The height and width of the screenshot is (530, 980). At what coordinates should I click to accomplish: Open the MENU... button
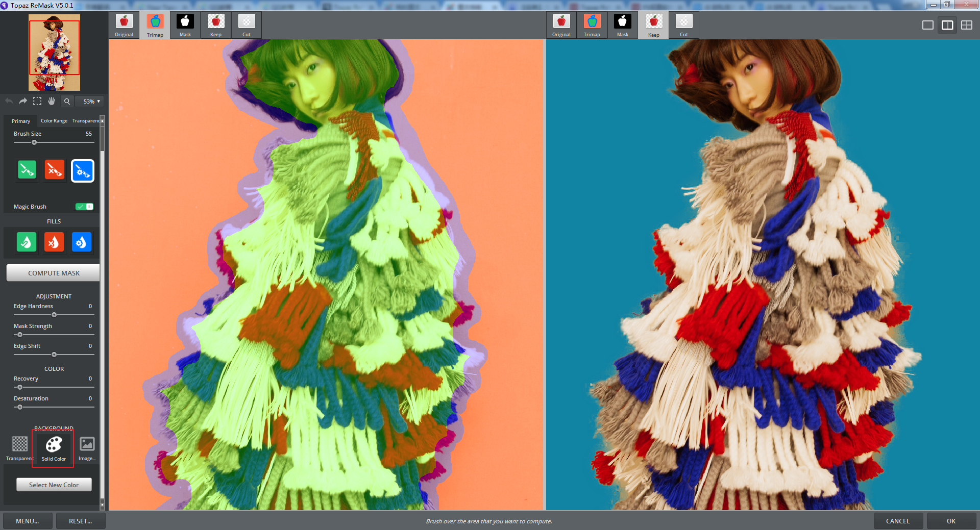pyautogui.click(x=28, y=521)
